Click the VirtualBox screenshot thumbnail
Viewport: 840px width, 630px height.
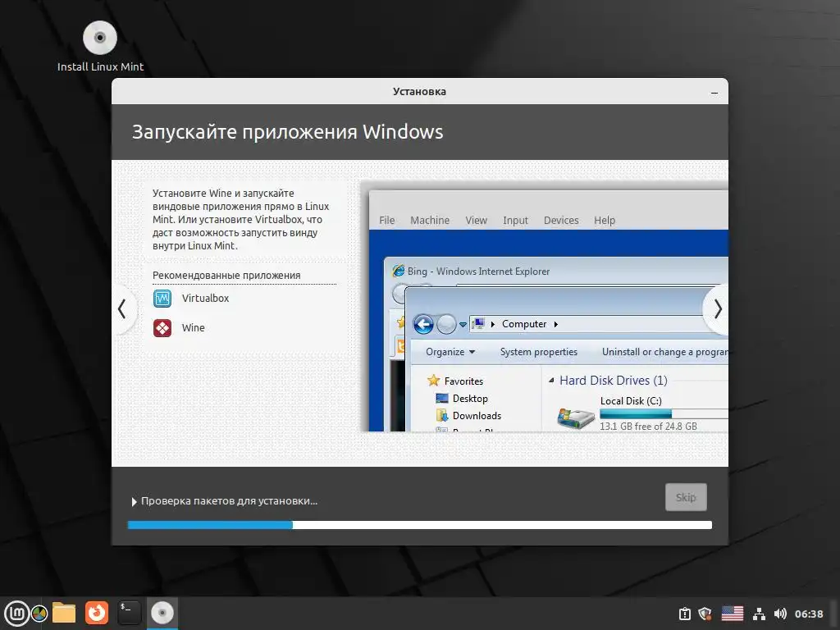click(x=545, y=307)
